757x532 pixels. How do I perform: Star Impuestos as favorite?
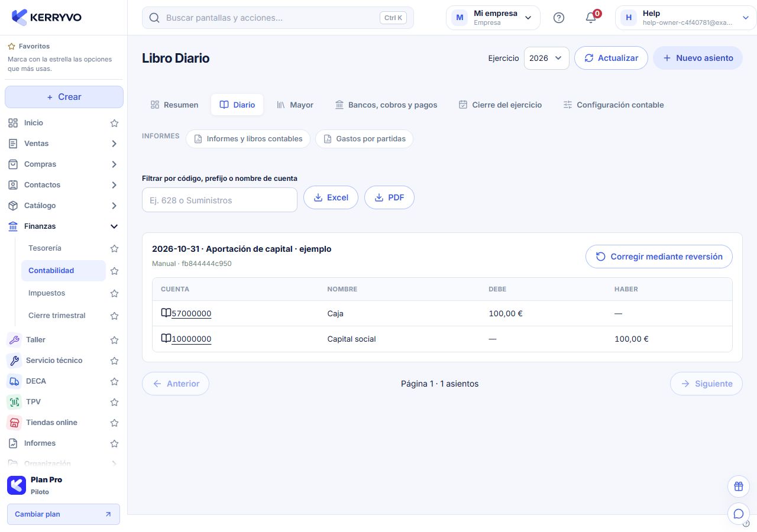(115, 293)
